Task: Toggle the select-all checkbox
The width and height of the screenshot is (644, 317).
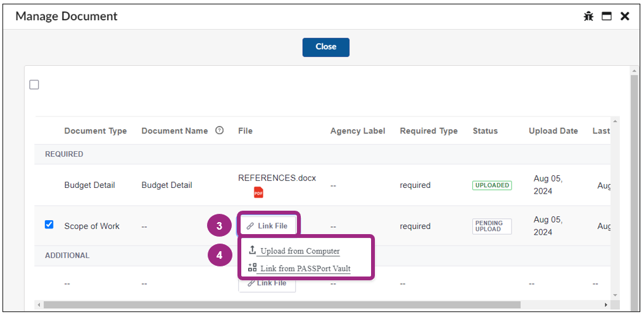Action: pos(34,85)
